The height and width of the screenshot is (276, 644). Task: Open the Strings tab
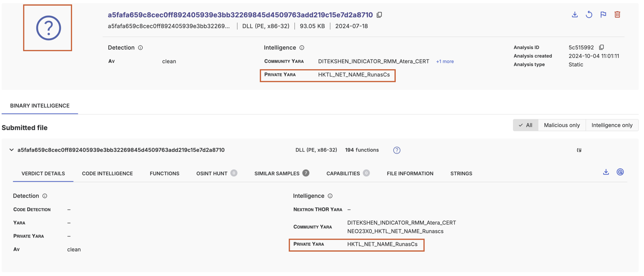(x=461, y=173)
